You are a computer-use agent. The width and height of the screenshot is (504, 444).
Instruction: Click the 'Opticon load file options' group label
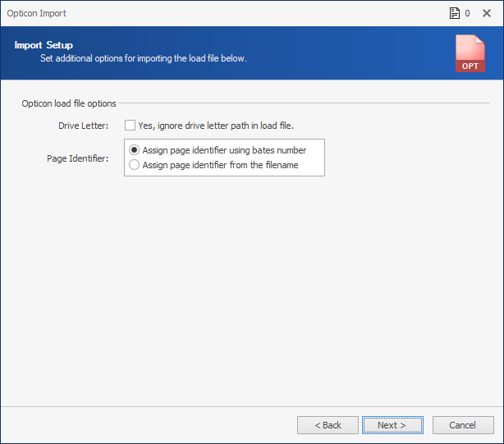coord(69,103)
